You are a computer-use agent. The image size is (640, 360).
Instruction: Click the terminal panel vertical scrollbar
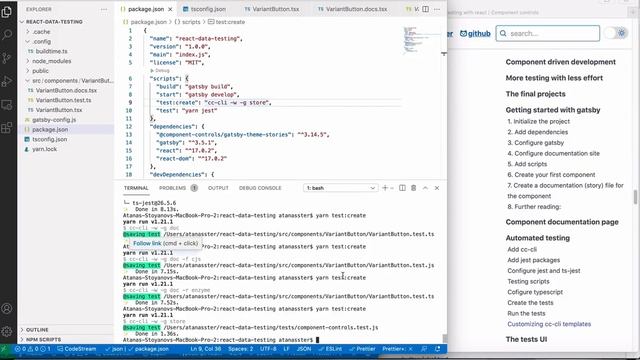[444, 338]
